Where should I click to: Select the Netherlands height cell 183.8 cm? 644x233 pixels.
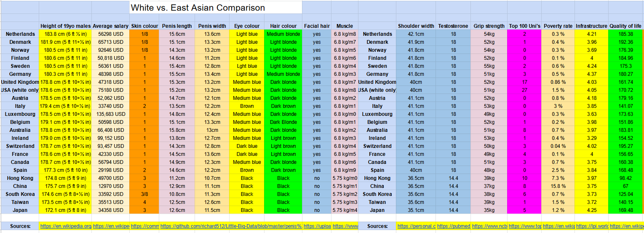pyautogui.click(x=65, y=34)
